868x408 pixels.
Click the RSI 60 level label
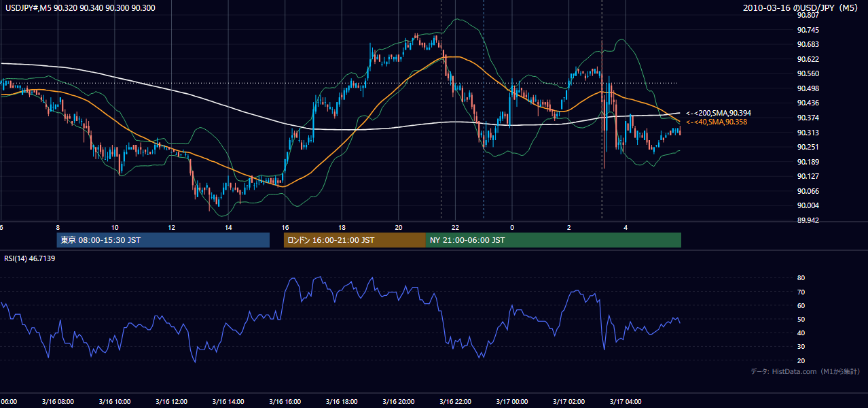(801, 305)
